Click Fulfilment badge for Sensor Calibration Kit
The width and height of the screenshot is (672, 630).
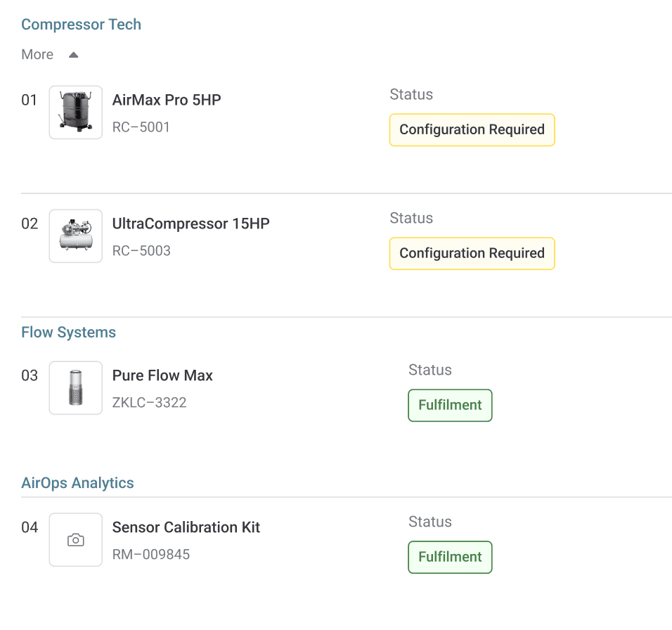[x=450, y=558]
